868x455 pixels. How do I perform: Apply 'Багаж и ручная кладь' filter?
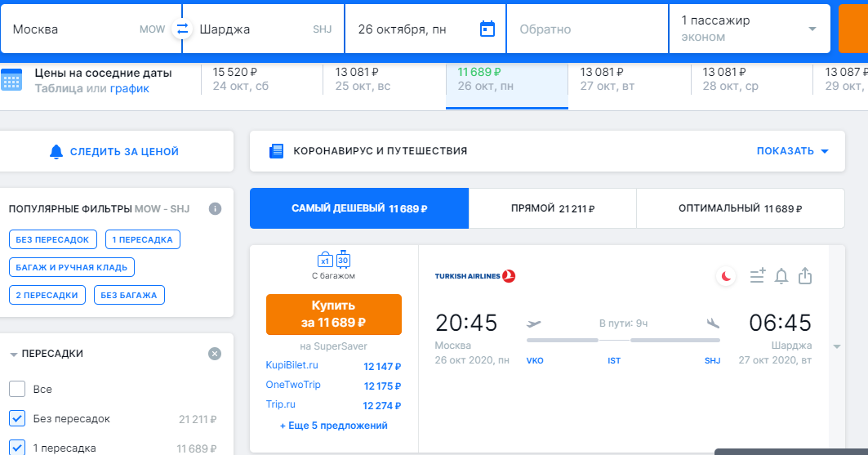[71, 267]
